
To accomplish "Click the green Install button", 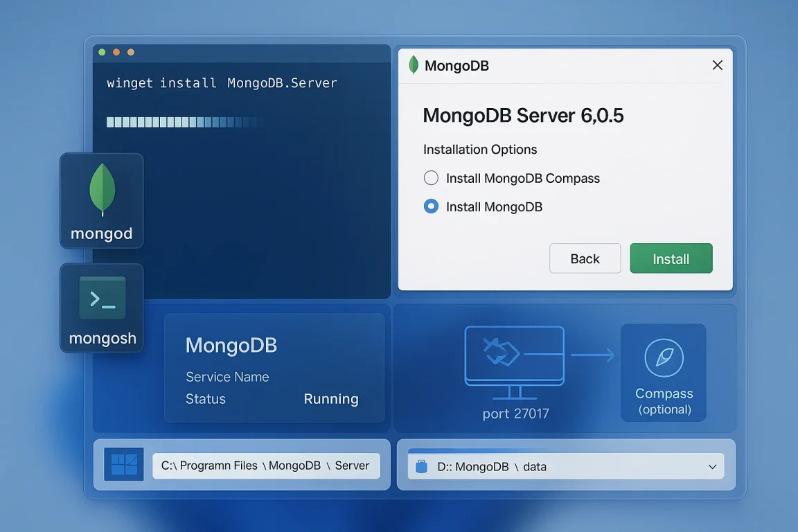I will [671, 258].
